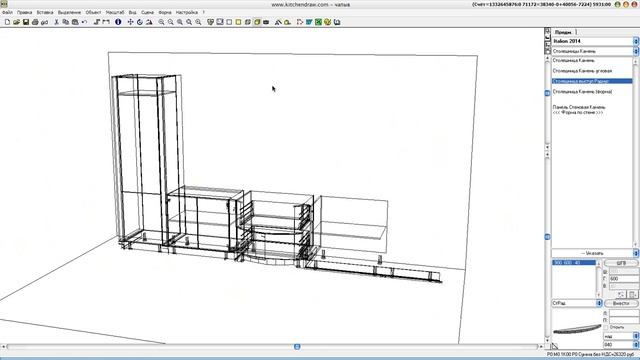This screenshot has height=360, width=640.
Task: Click the Undo arrow icon
Action: click(84, 22)
